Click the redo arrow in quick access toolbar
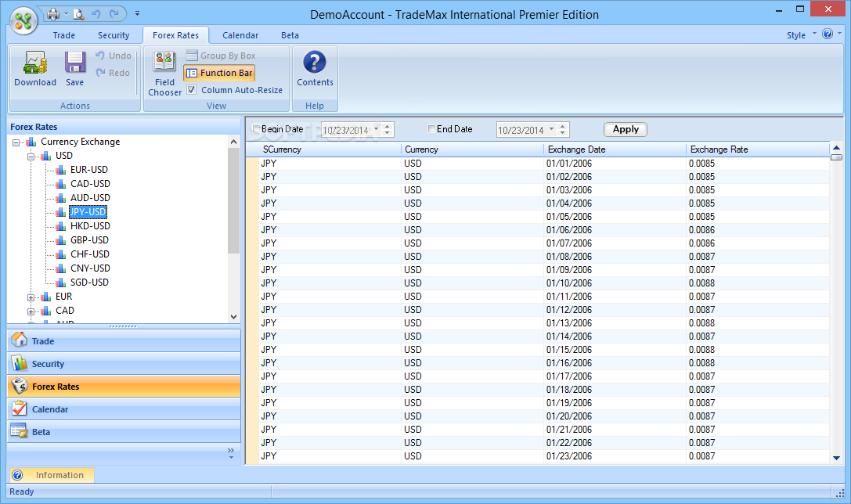Screen dimensions: 851x504 (x=114, y=14)
